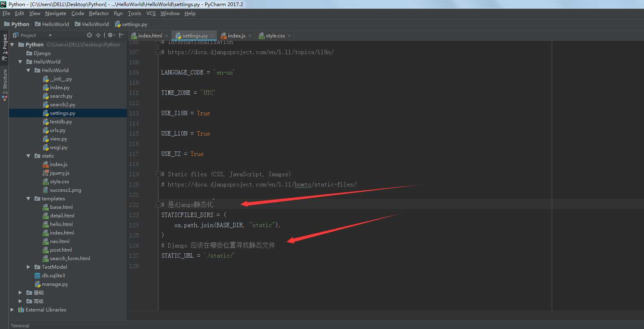Open the Refactor menu
644x329 pixels.
(99, 13)
